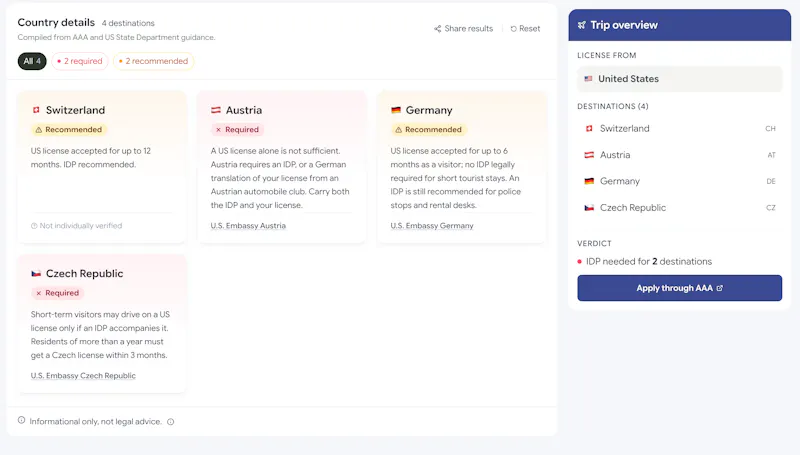Viewport: 800px width, 455px height.
Task: Open U.S. Embassy Austria link
Action: [x=248, y=225]
